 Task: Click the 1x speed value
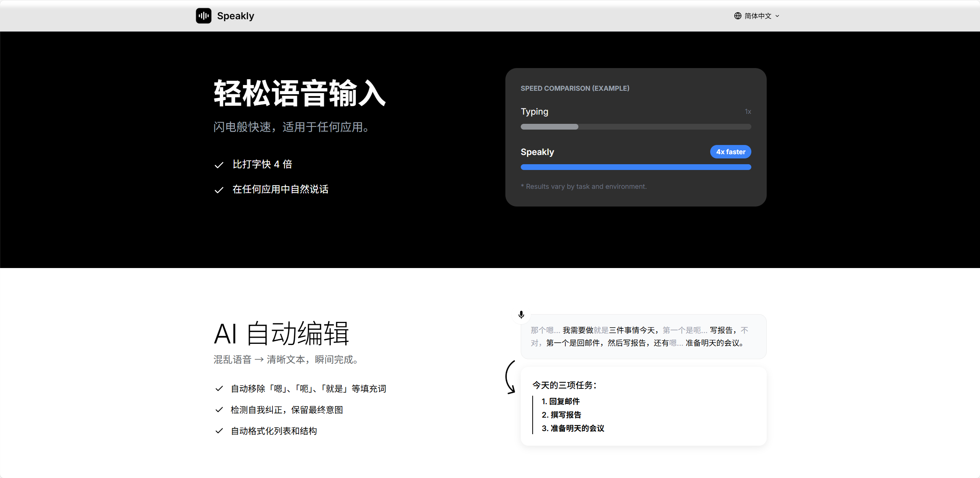click(x=748, y=112)
